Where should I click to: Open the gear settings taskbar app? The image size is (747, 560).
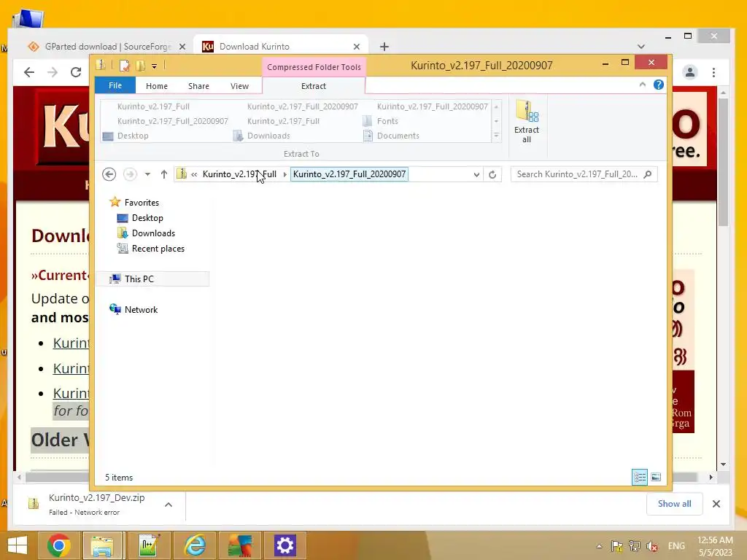285,545
